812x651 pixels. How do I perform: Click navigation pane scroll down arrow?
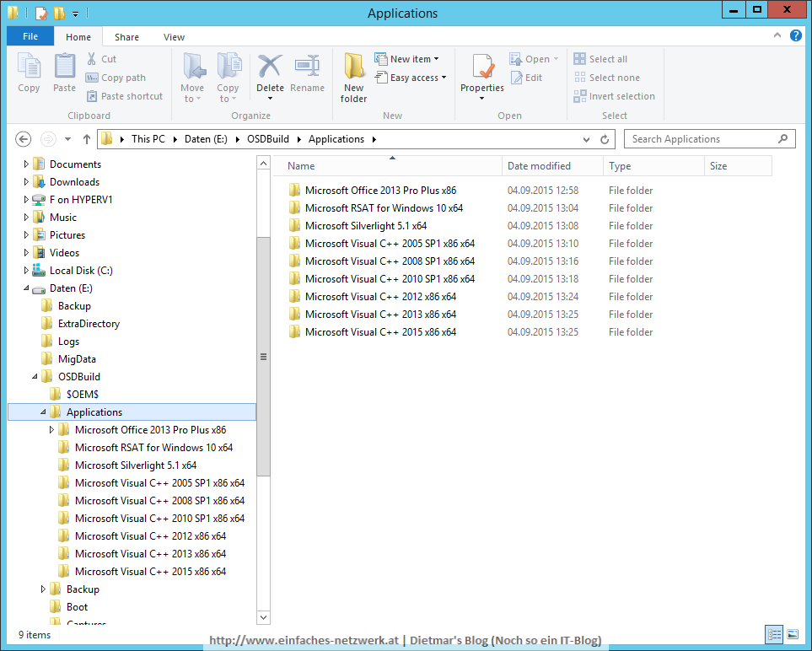tap(263, 617)
